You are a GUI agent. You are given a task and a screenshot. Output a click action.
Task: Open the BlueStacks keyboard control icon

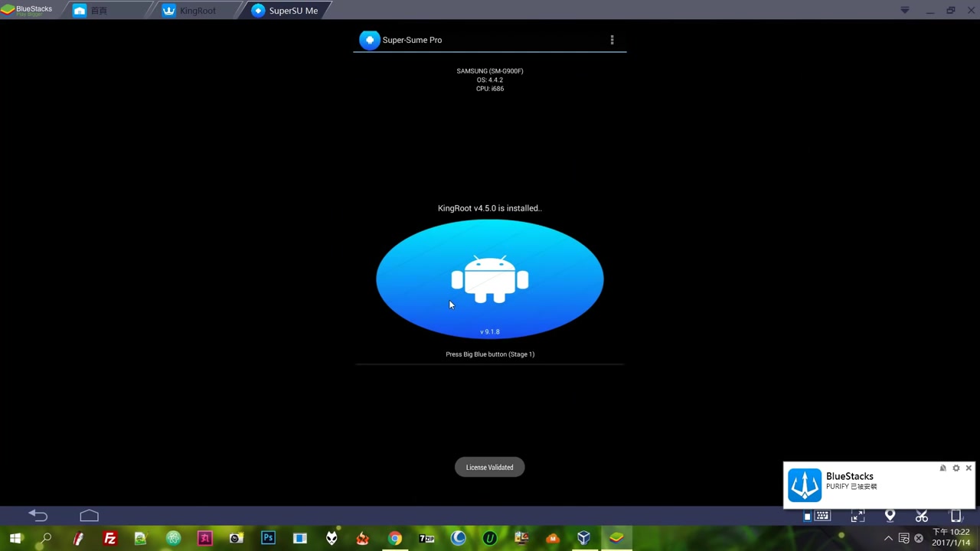pyautogui.click(x=822, y=517)
